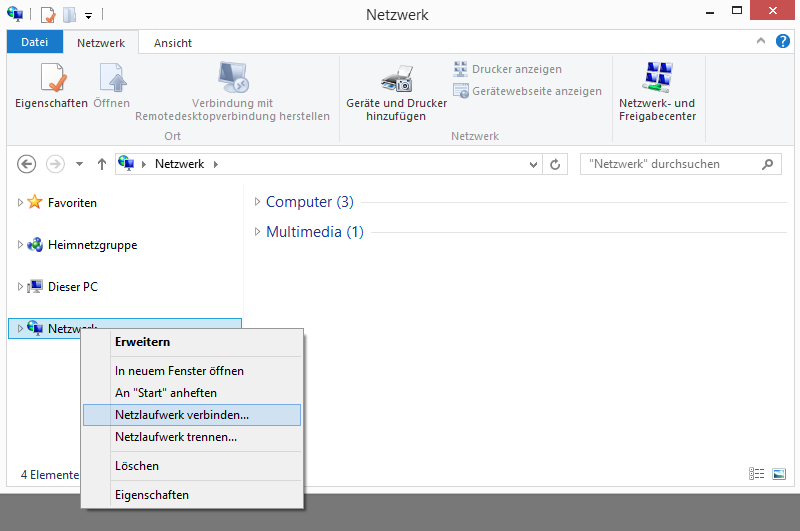Click the Multimedia (1) group header
The image size is (800, 531).
tap(315, 232)
